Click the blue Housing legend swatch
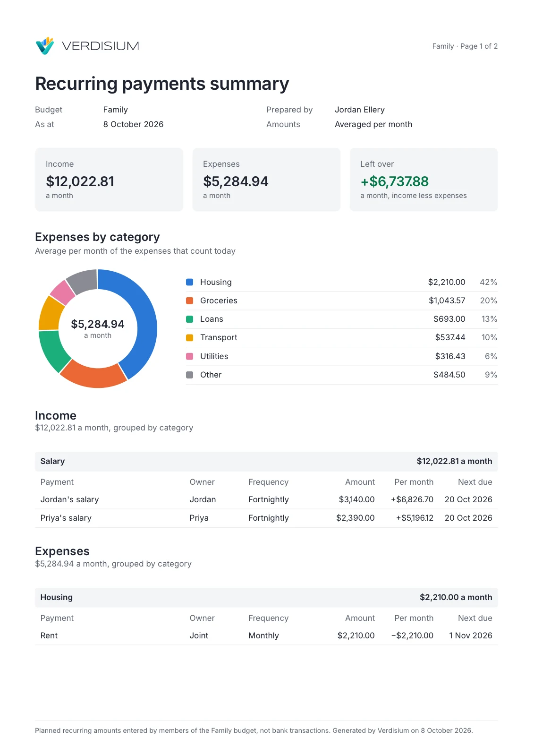 (x=190, y=282)
